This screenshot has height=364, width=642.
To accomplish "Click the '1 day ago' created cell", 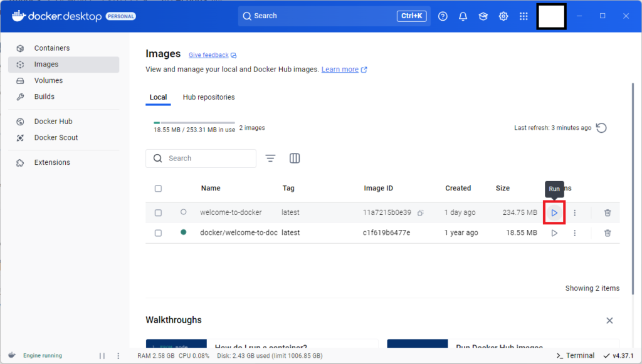I will click(x=460, y=212).
